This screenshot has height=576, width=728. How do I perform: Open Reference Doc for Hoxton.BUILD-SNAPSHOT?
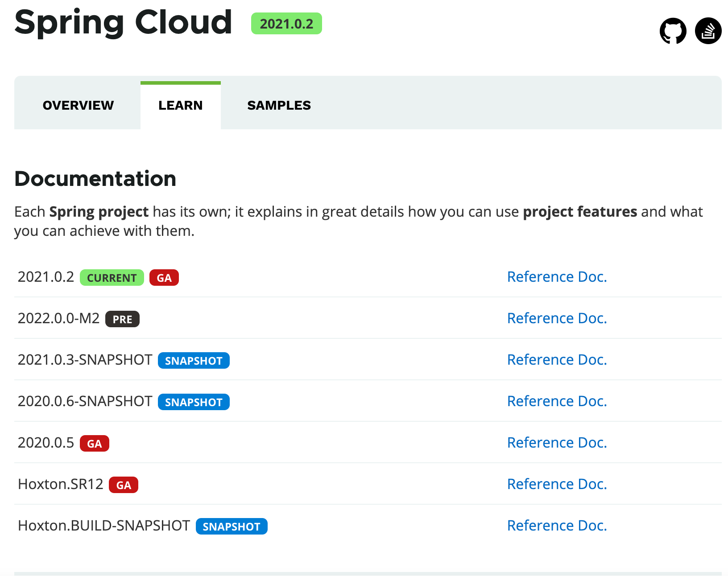pos(557,526)
